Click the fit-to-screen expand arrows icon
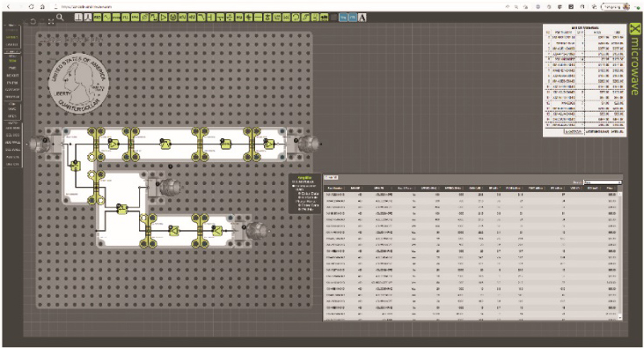The width and height of the screenshot is (644, 348). [51, 22]
